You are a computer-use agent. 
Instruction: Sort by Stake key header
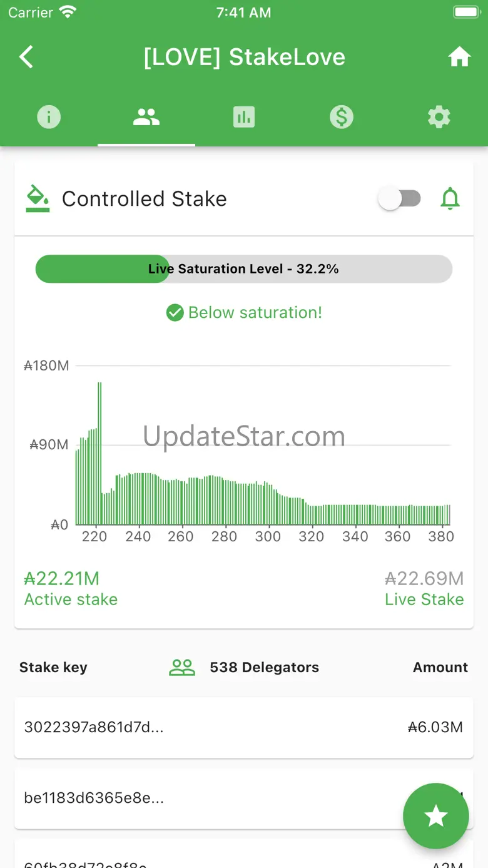(x=53, y=668)
